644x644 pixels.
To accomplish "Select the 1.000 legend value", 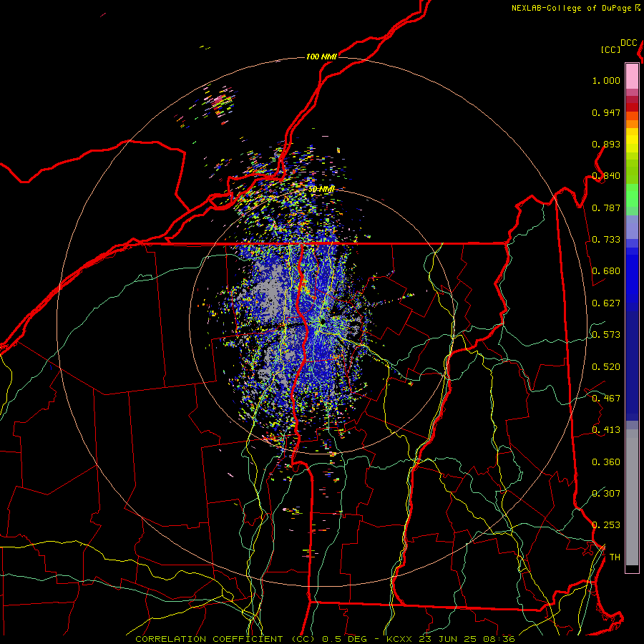I will pos(606,80).
